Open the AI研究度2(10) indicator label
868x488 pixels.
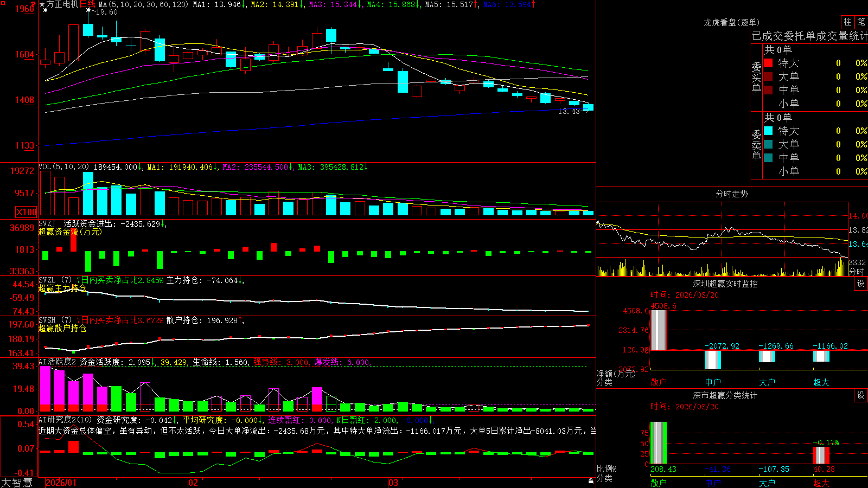(x=65, y=420)
